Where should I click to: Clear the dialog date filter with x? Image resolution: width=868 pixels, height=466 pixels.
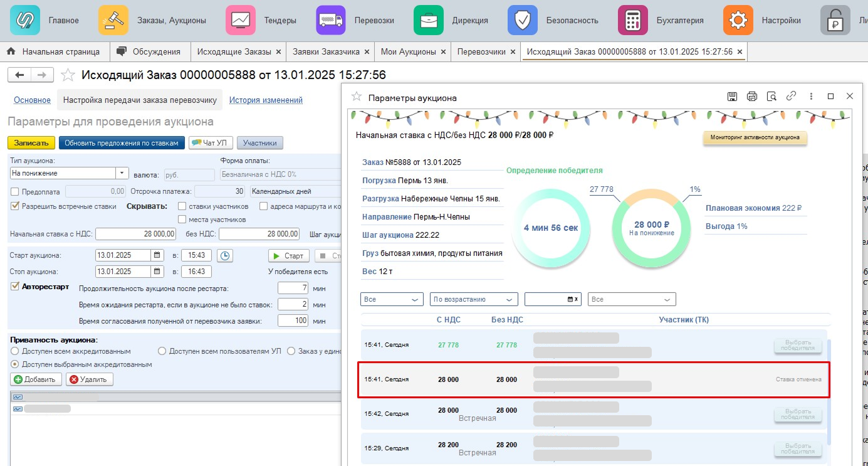point(577,299)
